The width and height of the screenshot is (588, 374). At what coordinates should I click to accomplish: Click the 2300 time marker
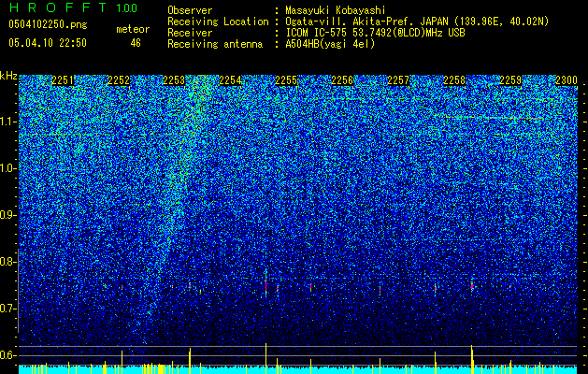click(566, 80)
